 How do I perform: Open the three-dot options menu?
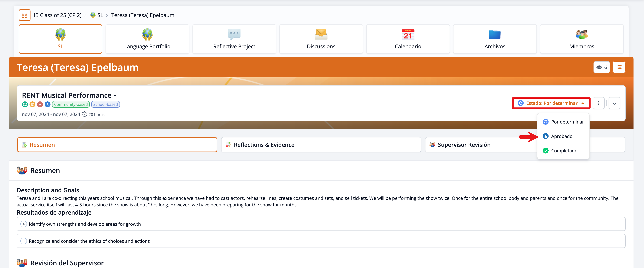[598, 103]
